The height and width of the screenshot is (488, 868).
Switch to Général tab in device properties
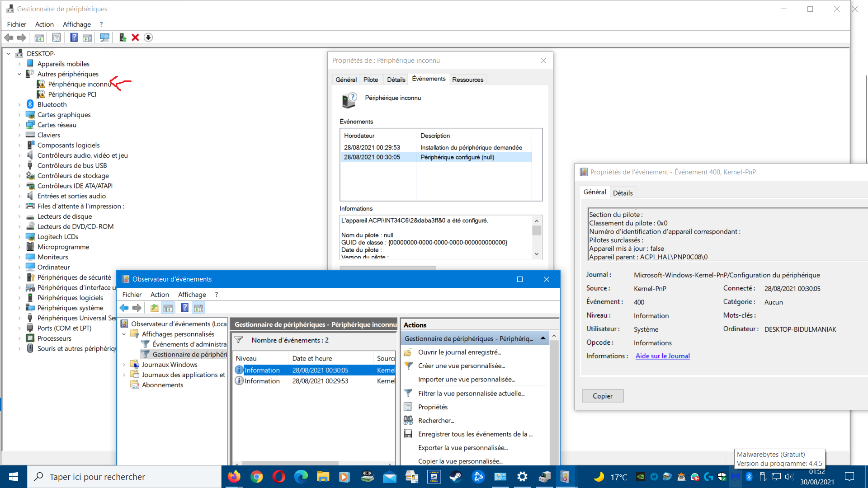click(x=346, y=80)
